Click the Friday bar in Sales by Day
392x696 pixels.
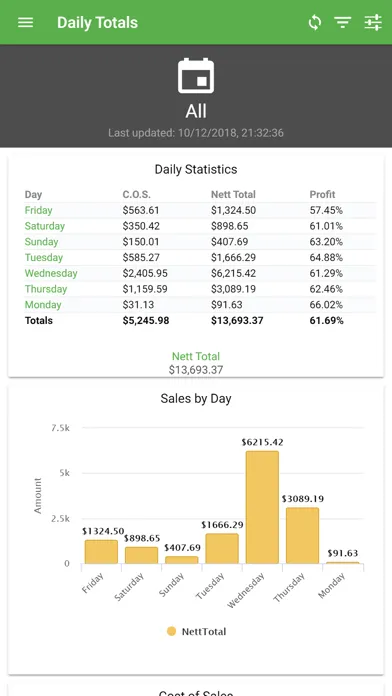[x=101, y=552]
